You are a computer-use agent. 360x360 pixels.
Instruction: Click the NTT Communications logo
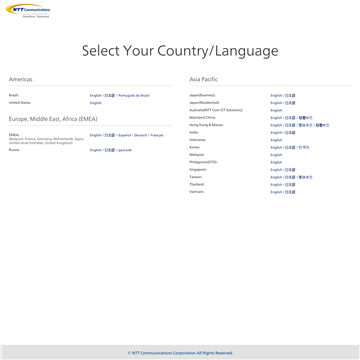tap(28, 11)
